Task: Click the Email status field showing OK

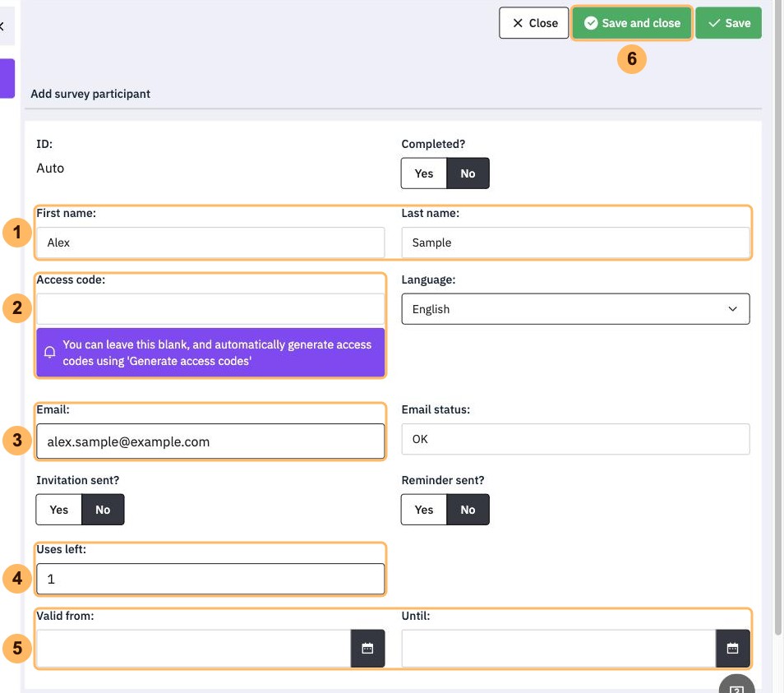Action: coord(575,439)
